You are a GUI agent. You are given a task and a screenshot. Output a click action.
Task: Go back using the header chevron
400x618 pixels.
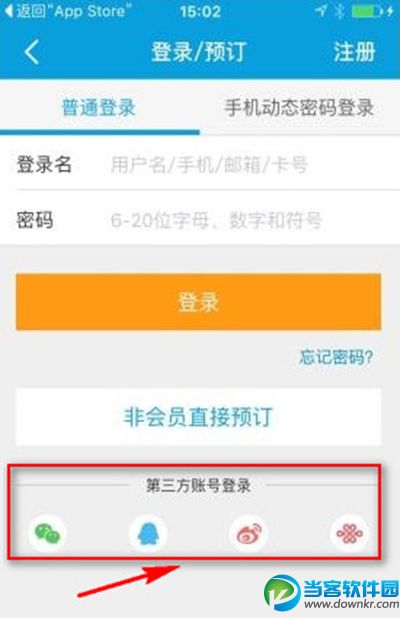[32, 52]
